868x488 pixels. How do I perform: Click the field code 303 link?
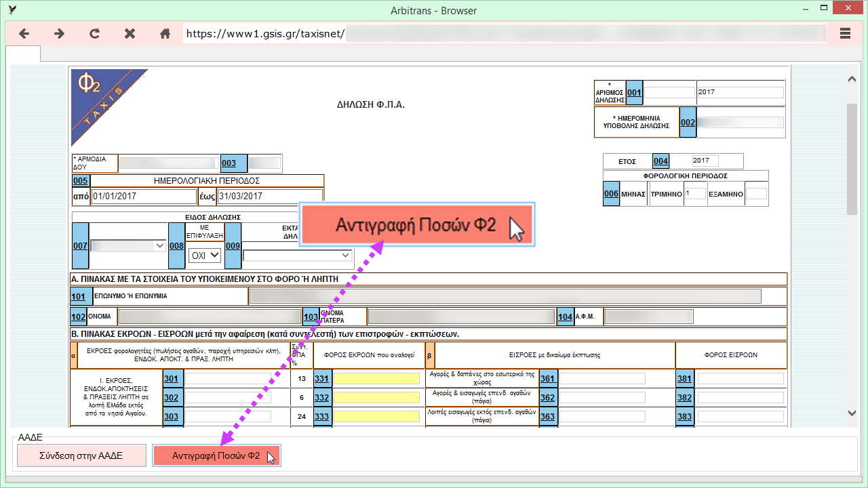pyautogui.click(x=172, y=417)
